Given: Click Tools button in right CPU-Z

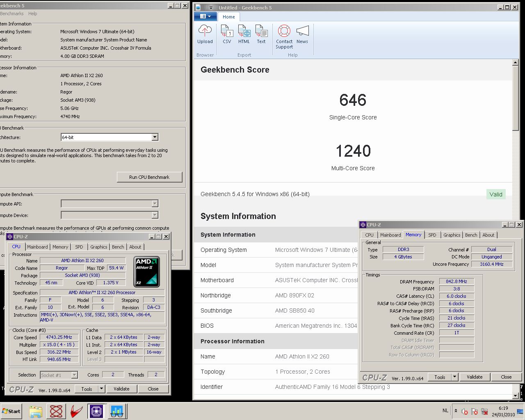Looking at the screenshot, I should point(440,377).
